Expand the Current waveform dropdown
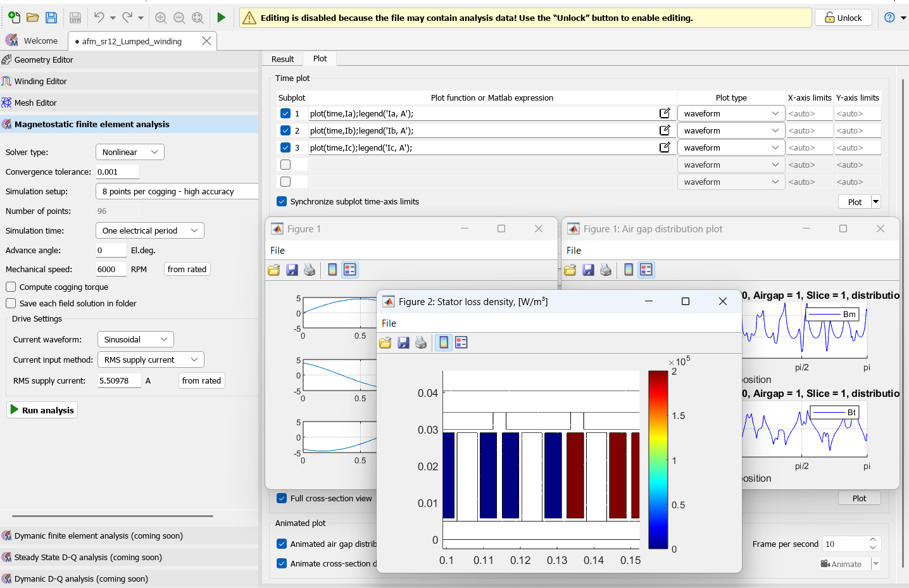909x588 pixels. (x=135, y=339)
